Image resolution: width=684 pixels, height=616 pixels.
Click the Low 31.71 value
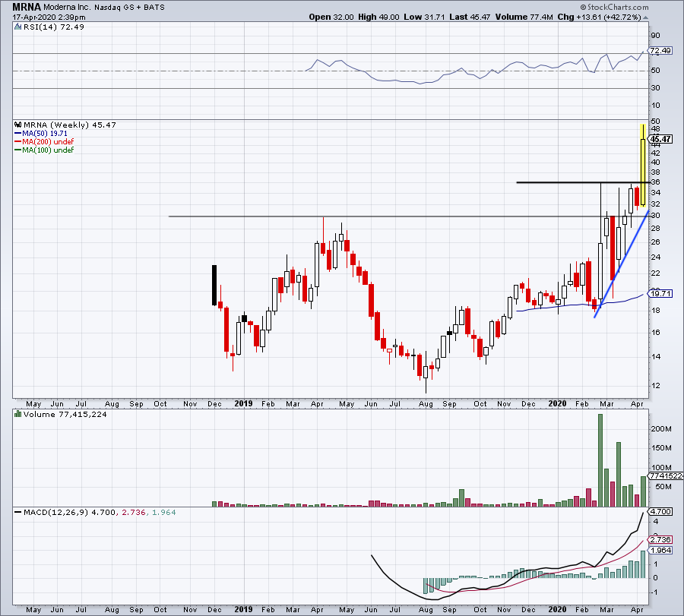coord(424,17)
